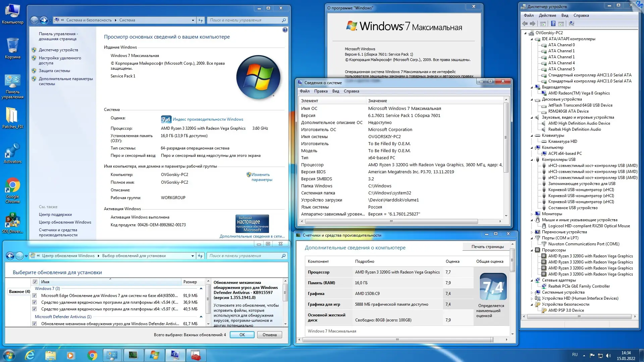
Task: Open the Recycle Bin (Корзина) desktop icon
Action: click(12, 46)
